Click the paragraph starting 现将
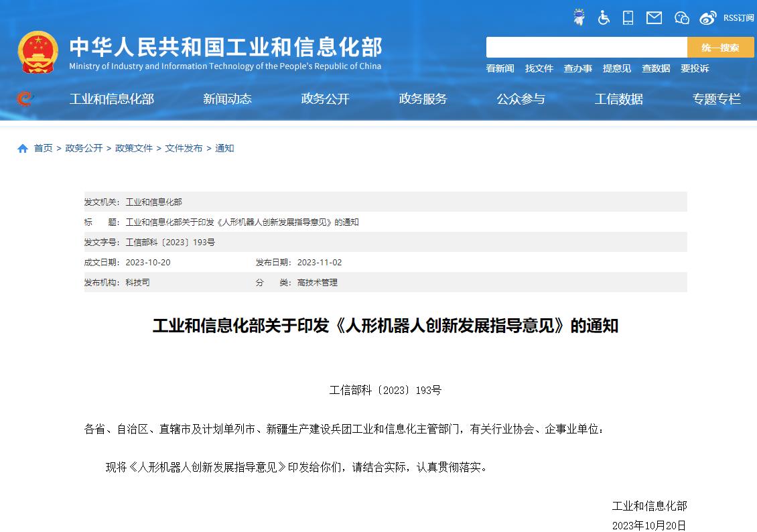The image size is (757, 532). click(x=297, y=467)
